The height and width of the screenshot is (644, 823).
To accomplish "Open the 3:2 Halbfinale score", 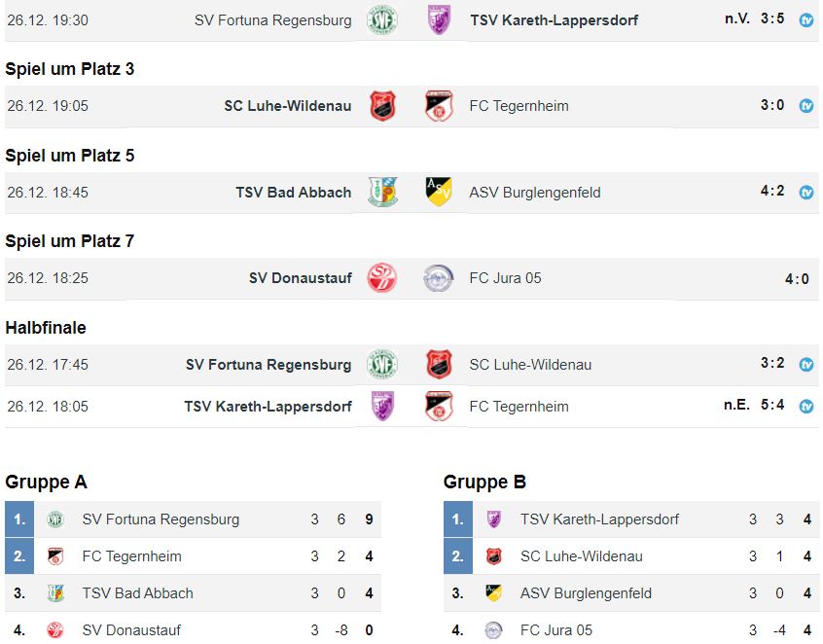I will [772, 363].
